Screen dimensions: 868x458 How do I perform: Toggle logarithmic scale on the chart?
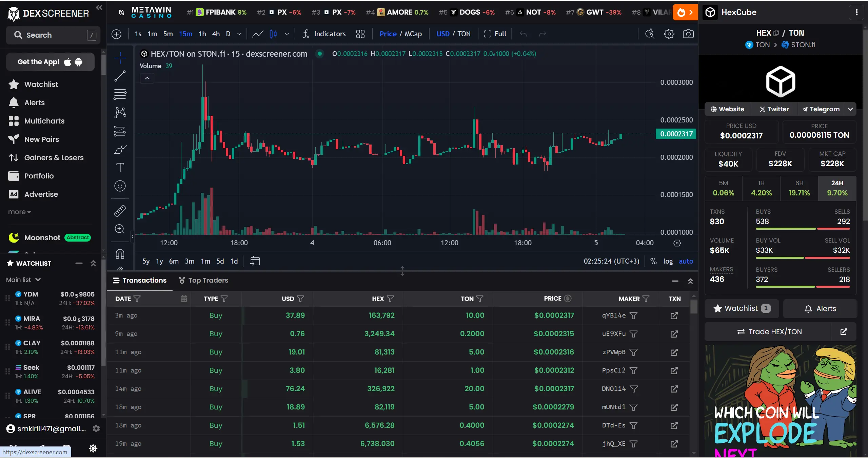[x=668, y=261]
